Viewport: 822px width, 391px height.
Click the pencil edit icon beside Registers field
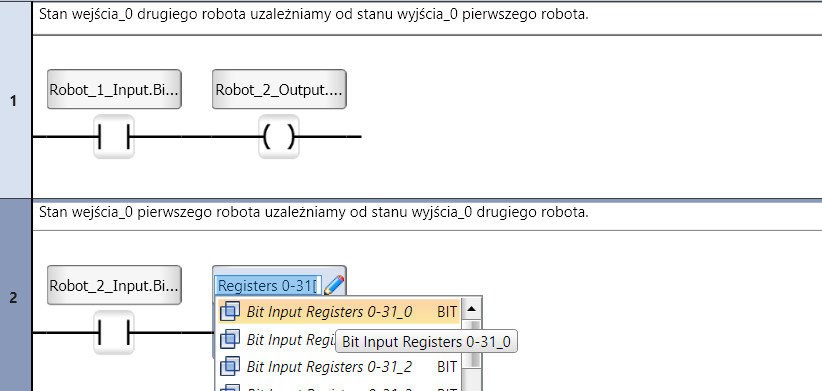(x=333, y=286)
